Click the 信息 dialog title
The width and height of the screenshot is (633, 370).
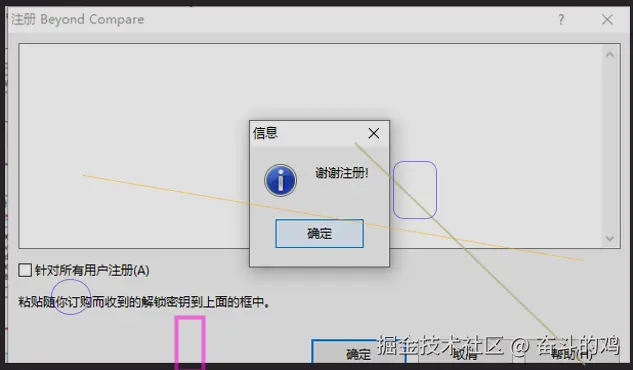[265, 133]
